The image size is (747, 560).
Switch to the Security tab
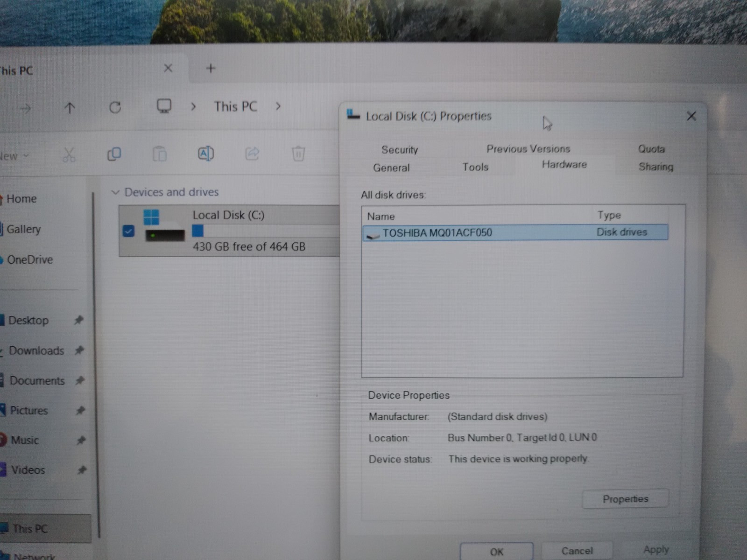click(400, 150)
